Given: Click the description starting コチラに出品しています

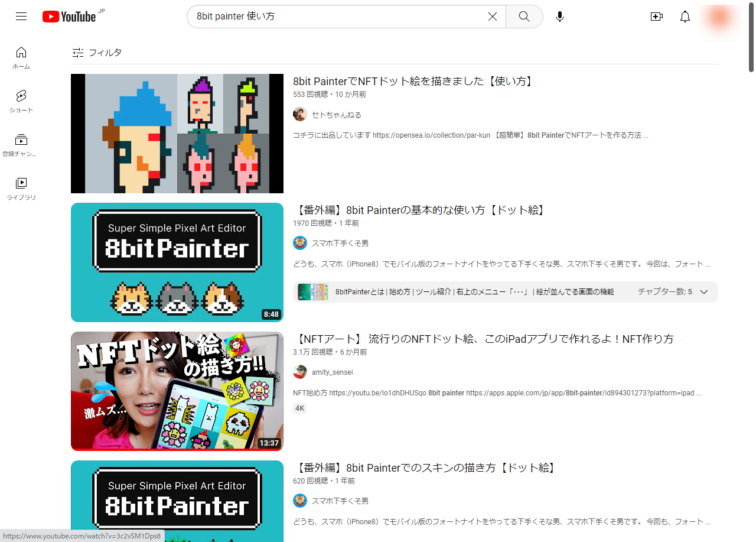Looking at the screenshot, I should tap(471, 135).
